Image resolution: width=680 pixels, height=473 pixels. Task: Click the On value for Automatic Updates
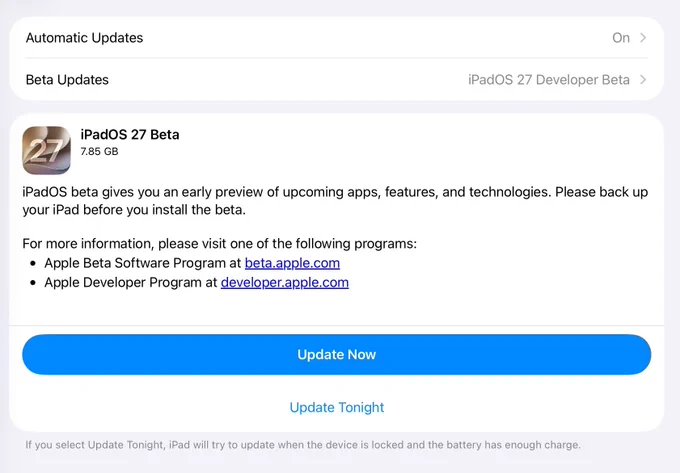coord(621,38)
